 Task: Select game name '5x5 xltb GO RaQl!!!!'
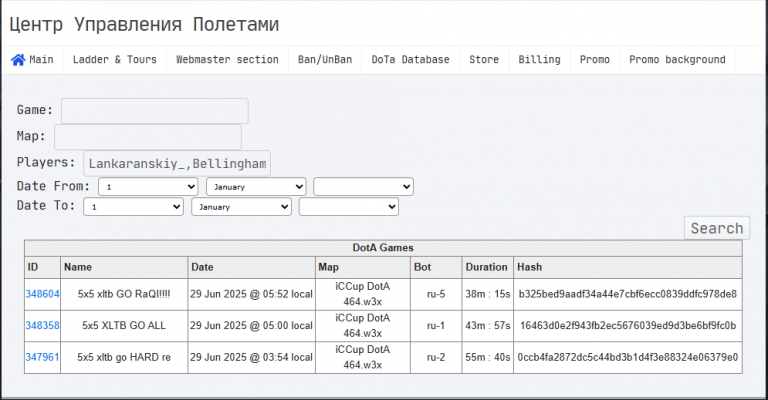[124, 294]
